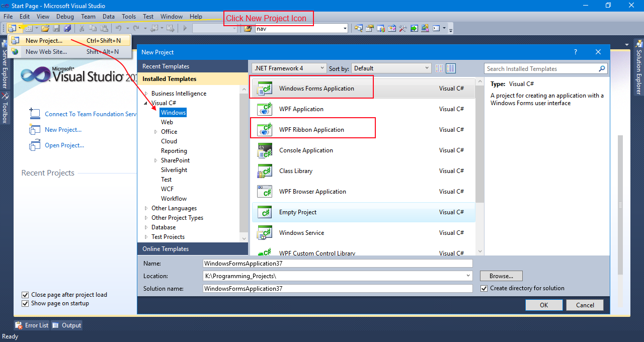Expand the Office tree node
This screenshot has width=644, height=342.
(x=156, y=132)
